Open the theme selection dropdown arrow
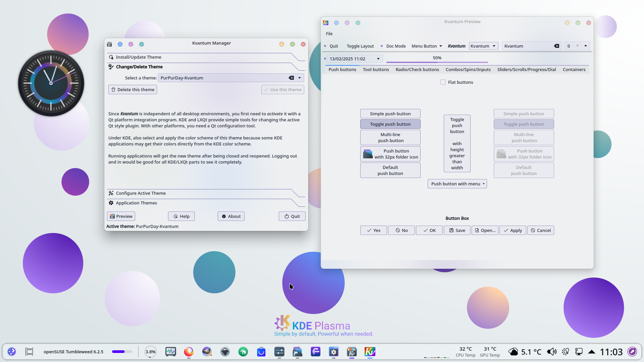This screenshot has height=362, width=644. click(x=300, y=78)
